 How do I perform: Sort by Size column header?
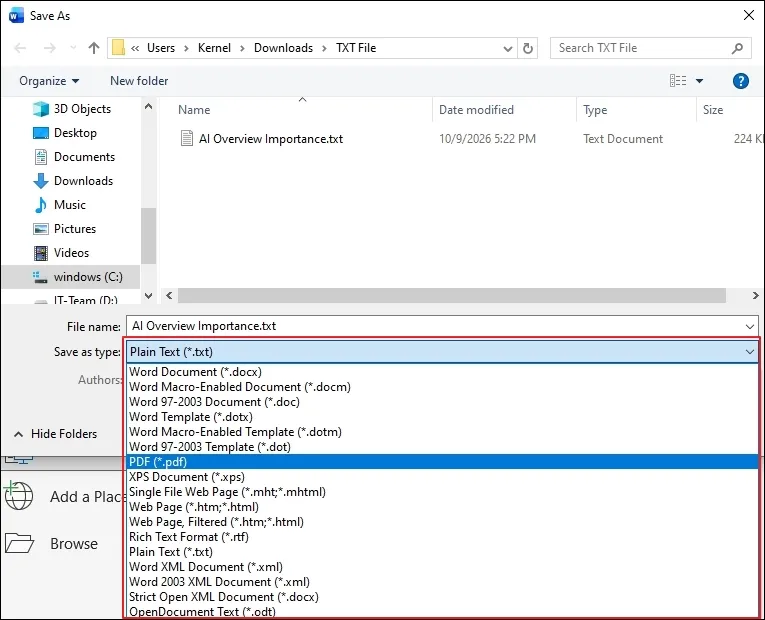713,110
